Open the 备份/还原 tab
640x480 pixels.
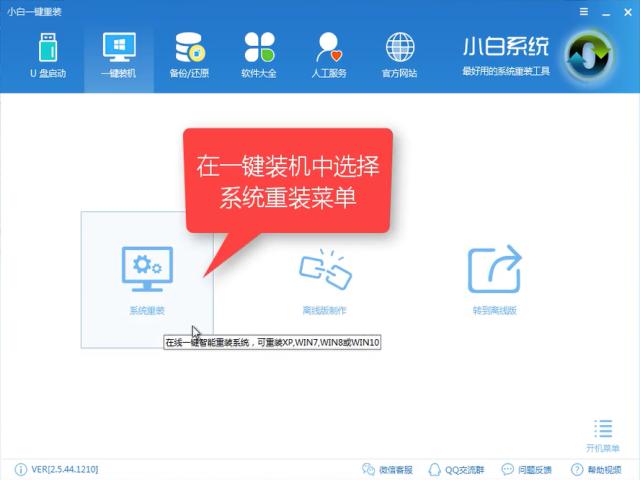coord(189,55)
